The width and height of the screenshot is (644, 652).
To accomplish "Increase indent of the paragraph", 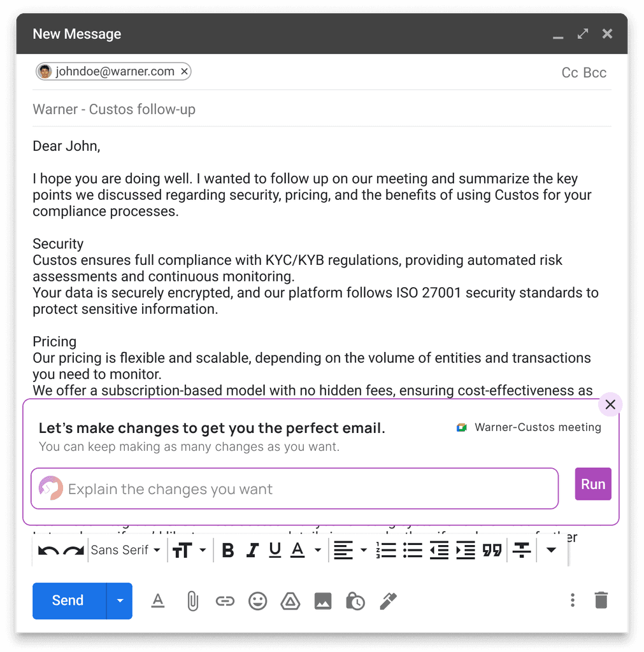I will tap(466, 550).
